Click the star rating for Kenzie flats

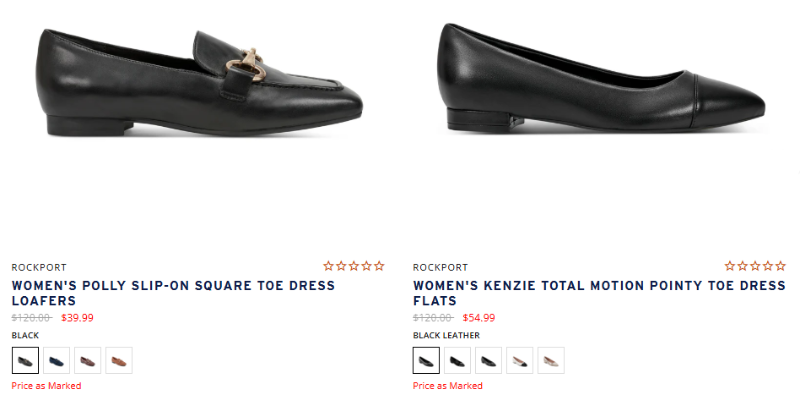pos(755,266)
